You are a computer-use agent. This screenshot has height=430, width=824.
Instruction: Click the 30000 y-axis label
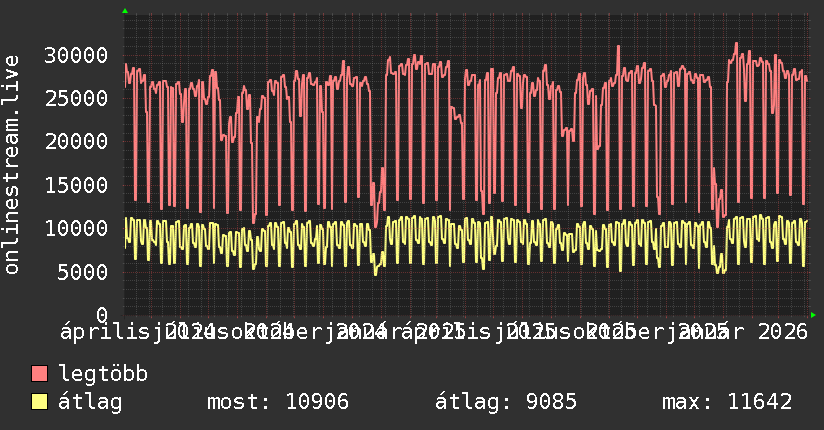(x=78, y=55)
